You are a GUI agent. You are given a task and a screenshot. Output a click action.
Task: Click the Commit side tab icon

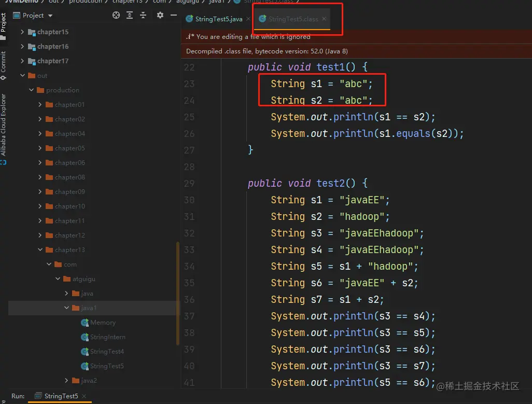[3, 78]
